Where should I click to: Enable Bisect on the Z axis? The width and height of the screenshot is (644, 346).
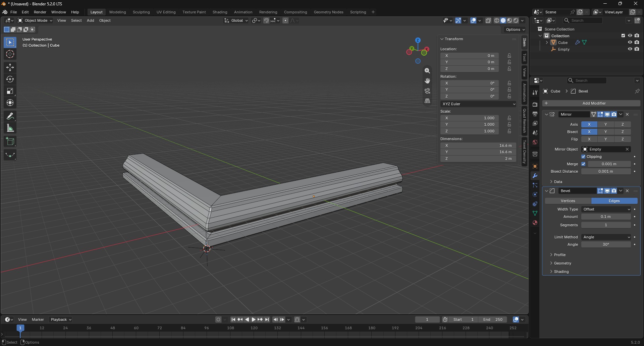pos(623,132)
